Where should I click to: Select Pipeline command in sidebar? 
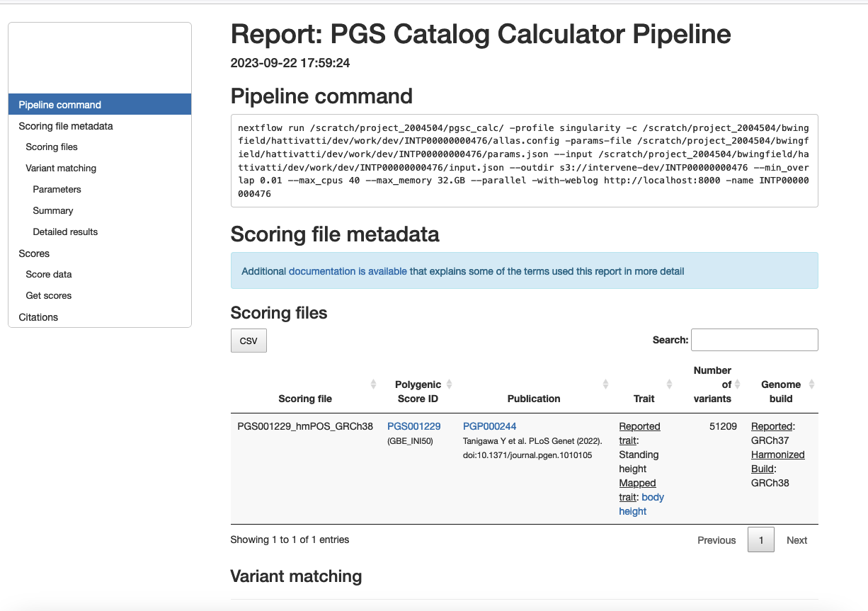[60, 105]
